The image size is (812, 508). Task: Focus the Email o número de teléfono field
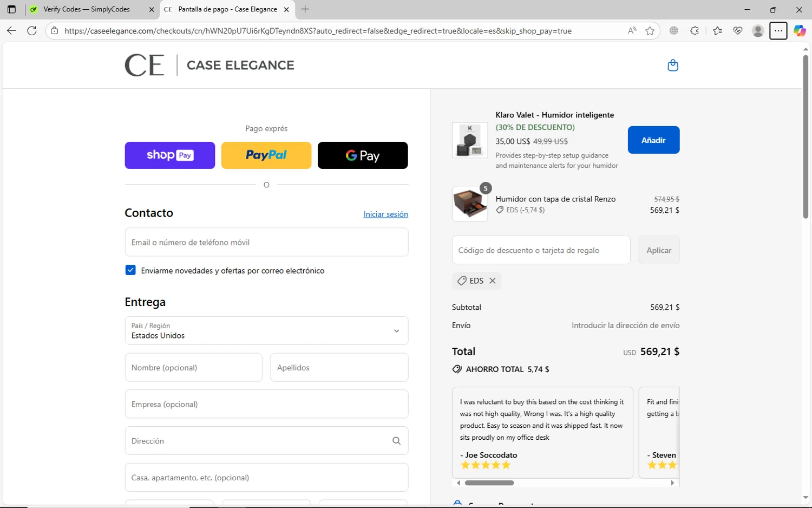[266, 242]
